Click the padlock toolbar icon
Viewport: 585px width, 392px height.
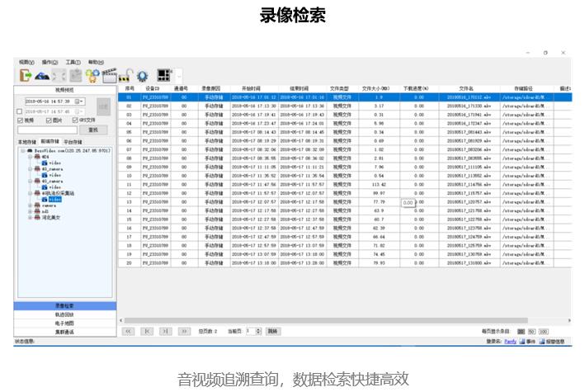(126, 75)
